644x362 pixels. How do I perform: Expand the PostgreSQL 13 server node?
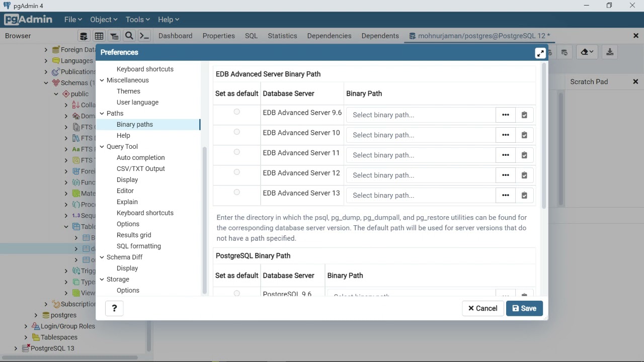[x=16, y=348]
